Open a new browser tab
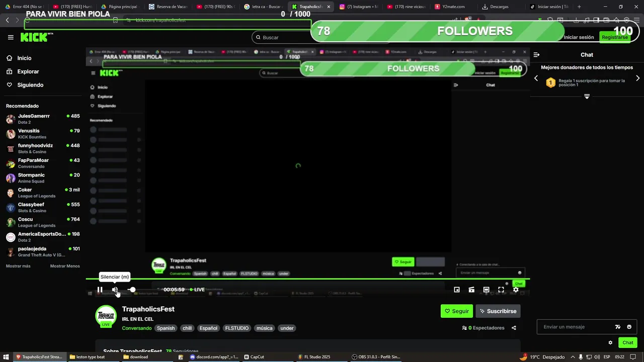This screenshot has height=362, width=644. (579, 7)
